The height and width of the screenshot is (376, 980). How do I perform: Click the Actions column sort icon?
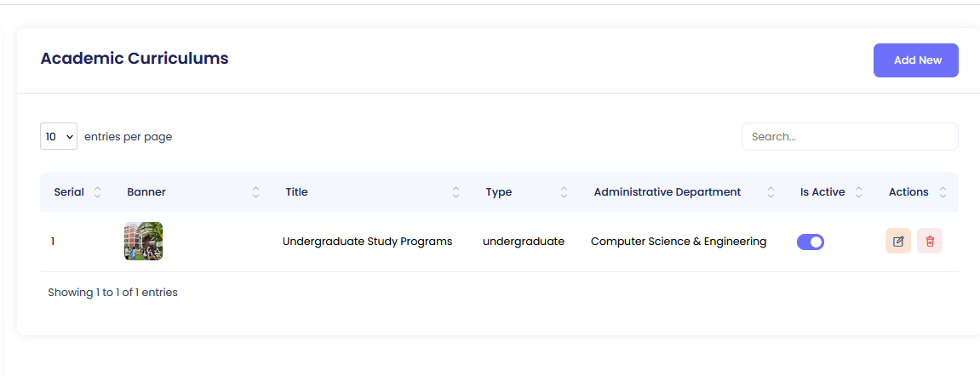[x=943, y=192]
